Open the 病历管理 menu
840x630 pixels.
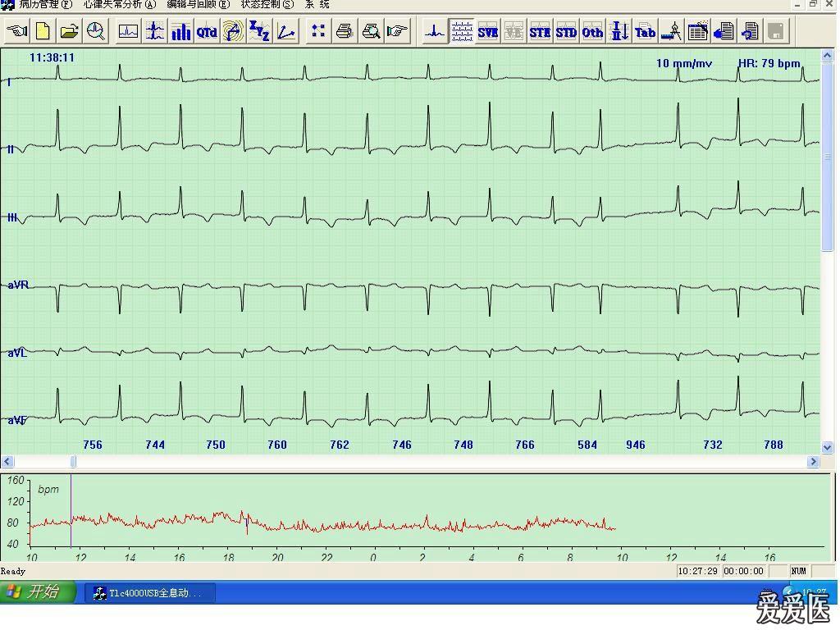[45, 4]
